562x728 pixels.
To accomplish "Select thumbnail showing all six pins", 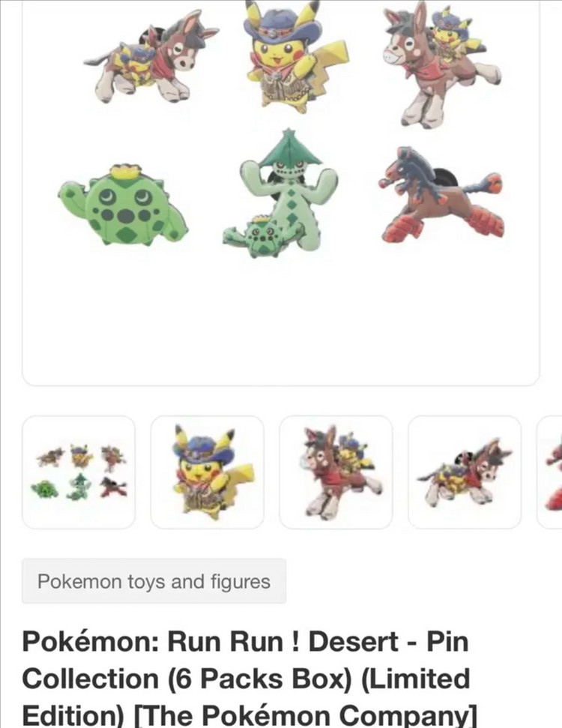I will (79, 472).
